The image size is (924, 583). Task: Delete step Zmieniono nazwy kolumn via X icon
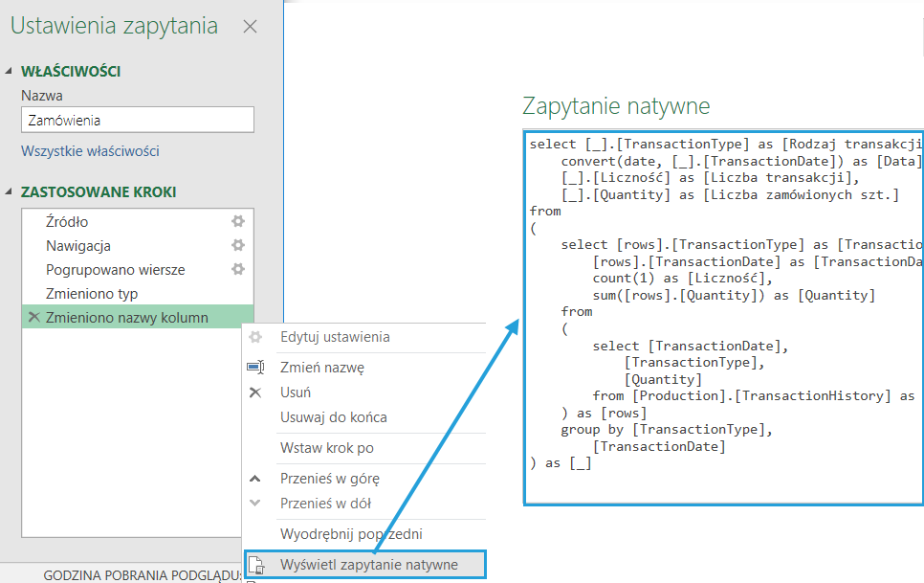pos(34,318)
